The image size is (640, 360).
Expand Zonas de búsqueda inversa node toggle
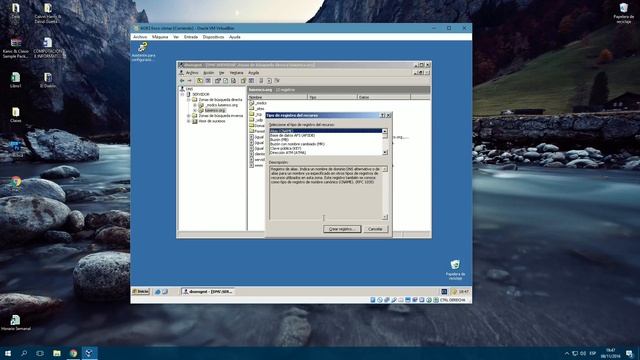click(189, 116)
